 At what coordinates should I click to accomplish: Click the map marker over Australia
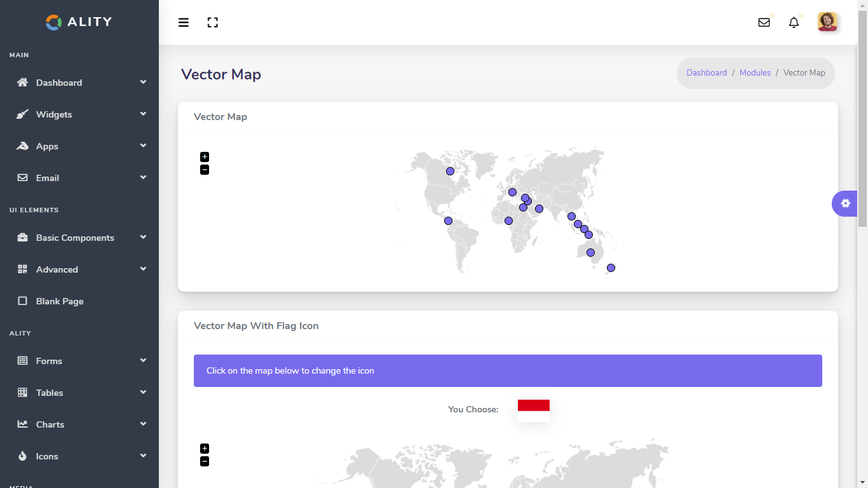click(x=590, y=253)
